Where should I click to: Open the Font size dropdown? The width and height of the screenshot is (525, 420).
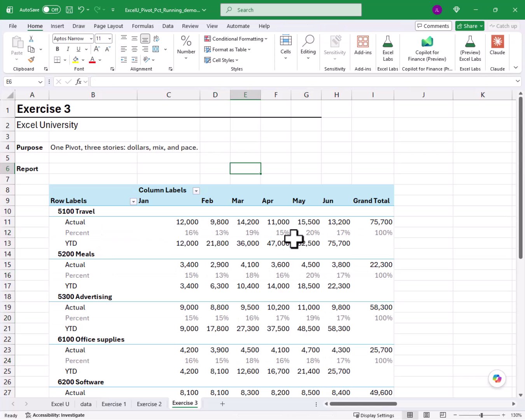(110, 38)
